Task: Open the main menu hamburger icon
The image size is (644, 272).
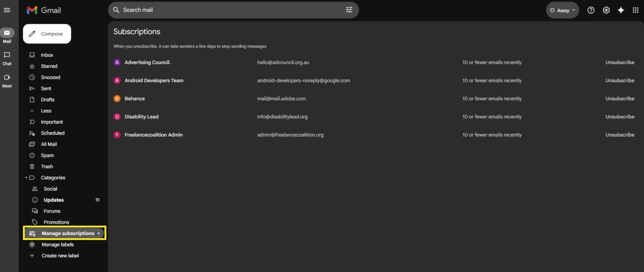Action: pyautogui.click(x=7, y=10)
